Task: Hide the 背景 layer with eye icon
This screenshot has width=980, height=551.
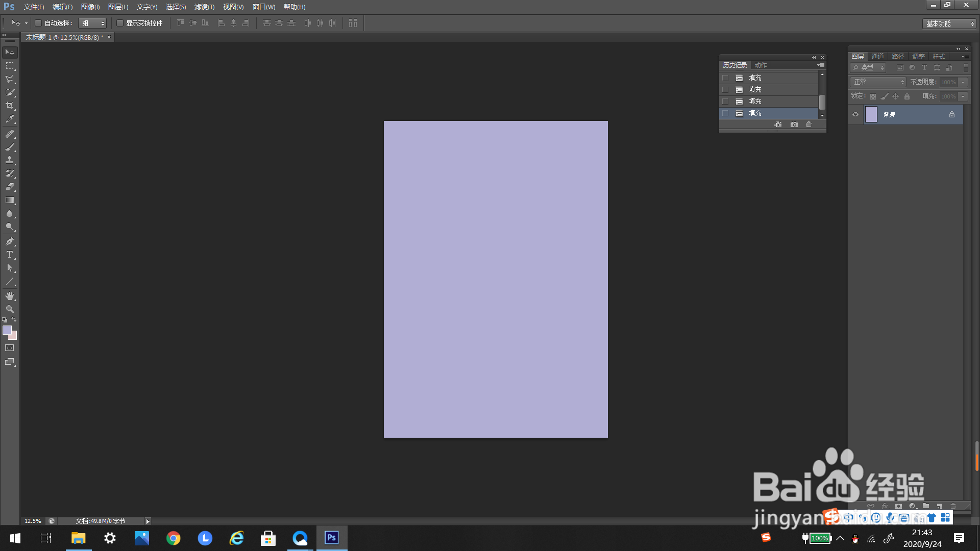Action: (x=855, y=114)
